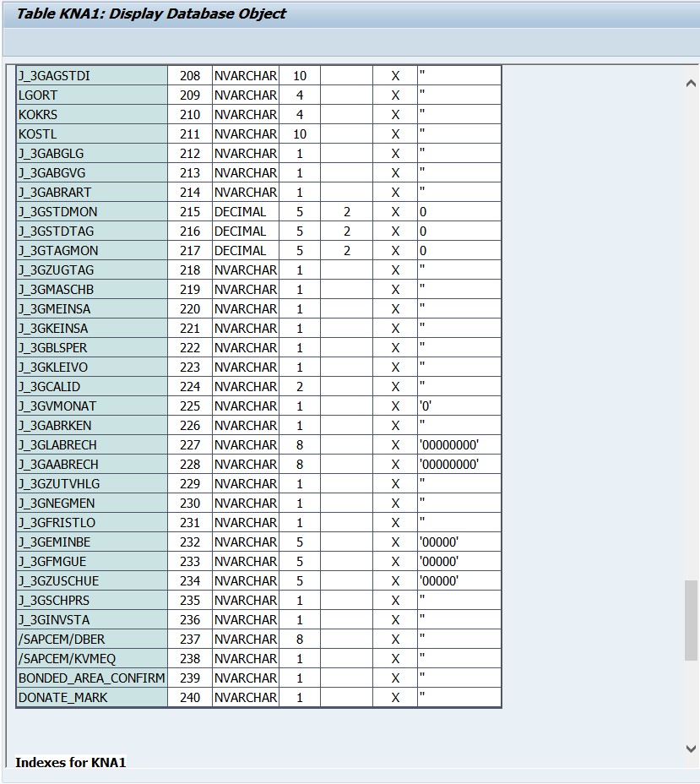
Task: Select the J_3GAGSTDI field cell
Action: pos(92,75)
